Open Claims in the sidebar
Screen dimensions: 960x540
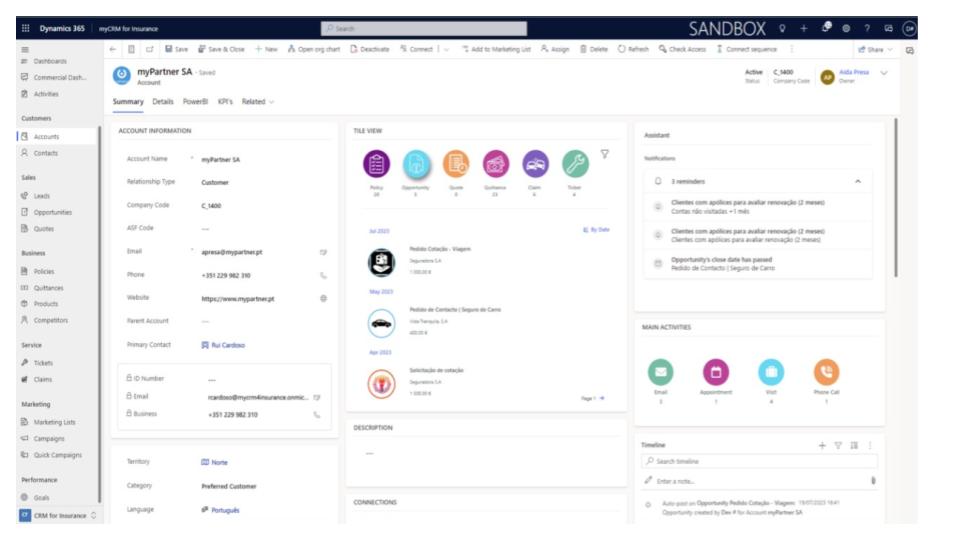point(43,380)
